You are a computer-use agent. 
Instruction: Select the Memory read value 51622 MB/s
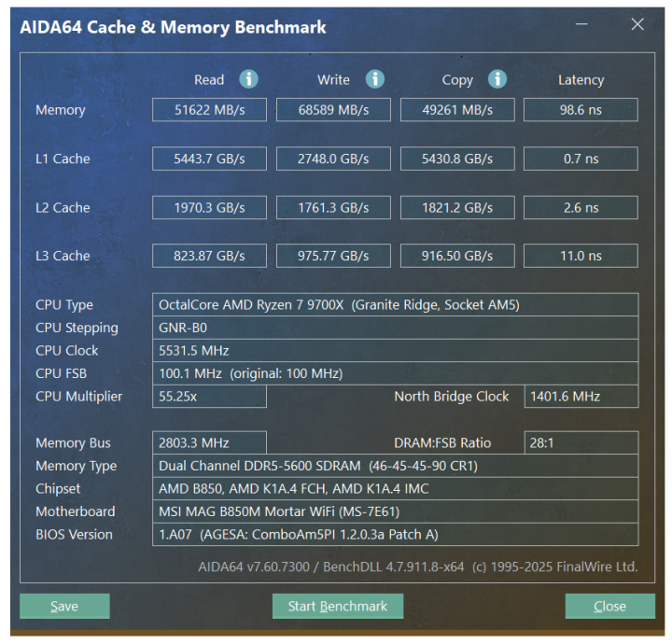click(210, 110)
